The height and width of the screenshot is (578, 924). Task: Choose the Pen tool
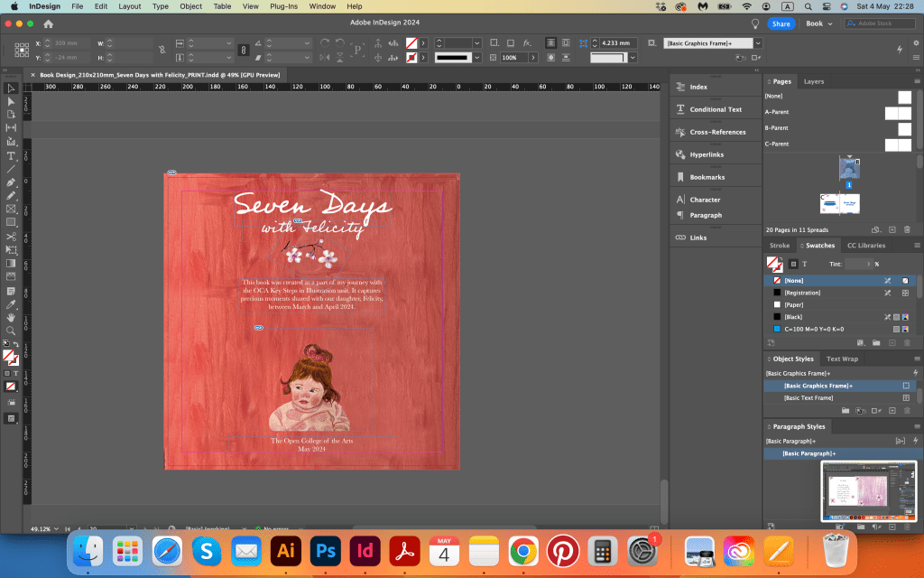11,182
